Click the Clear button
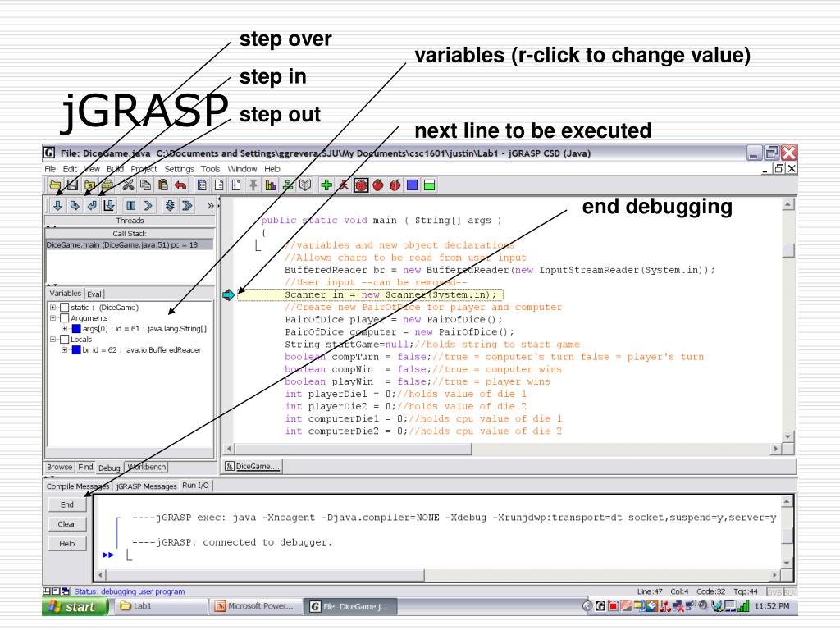Image resolution: width=840 pixels, height=630 pixels. (67, 524)
